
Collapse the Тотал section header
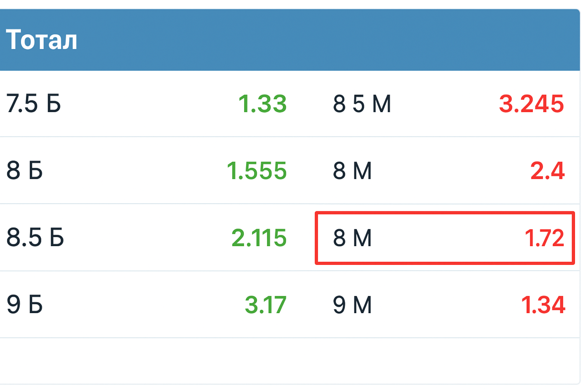tap(41, 40)
